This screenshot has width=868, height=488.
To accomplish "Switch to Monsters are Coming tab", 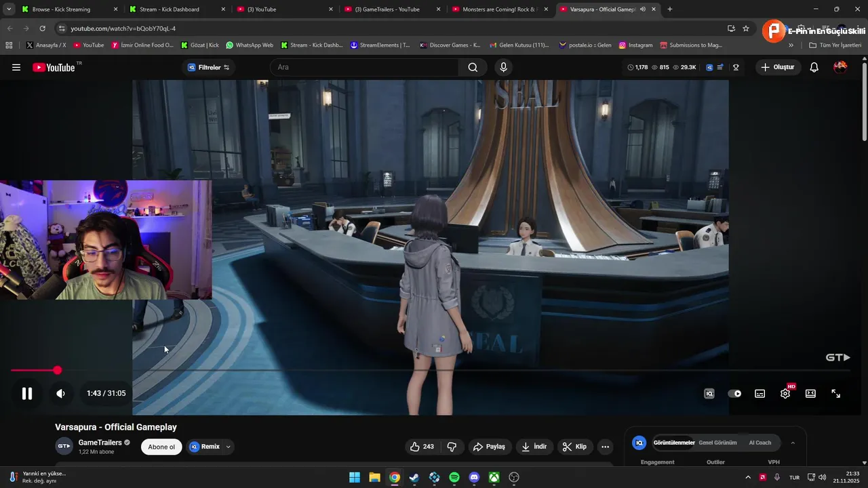I will pyautogui.click(x=500, y=9).
